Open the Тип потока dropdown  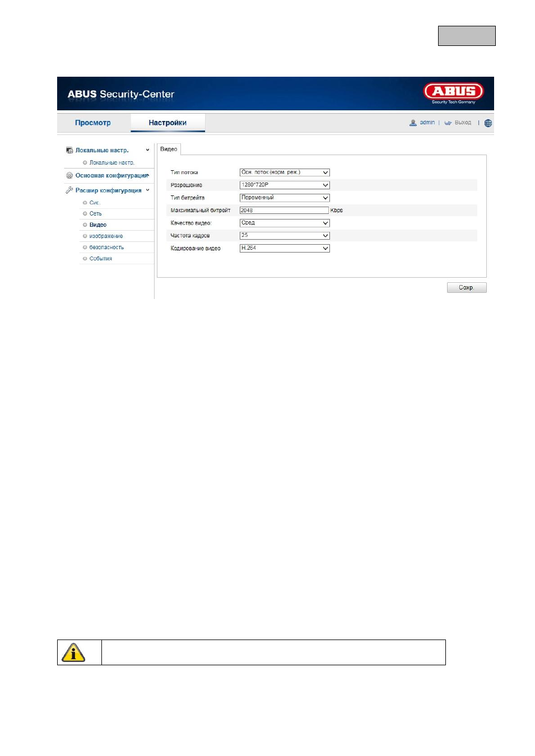285,172
